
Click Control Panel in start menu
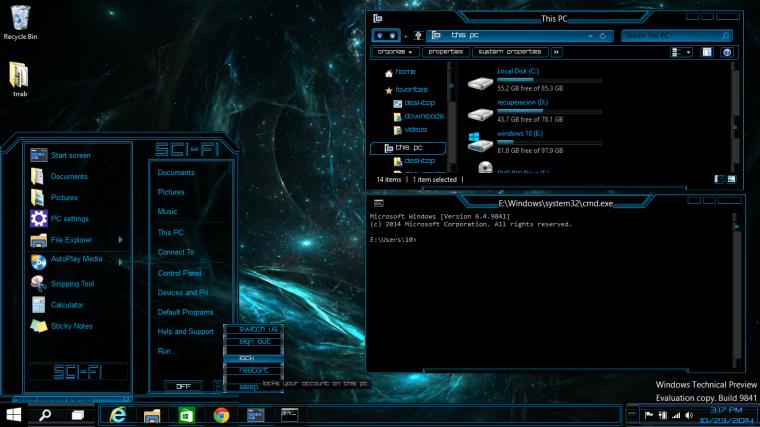[179, 273]
